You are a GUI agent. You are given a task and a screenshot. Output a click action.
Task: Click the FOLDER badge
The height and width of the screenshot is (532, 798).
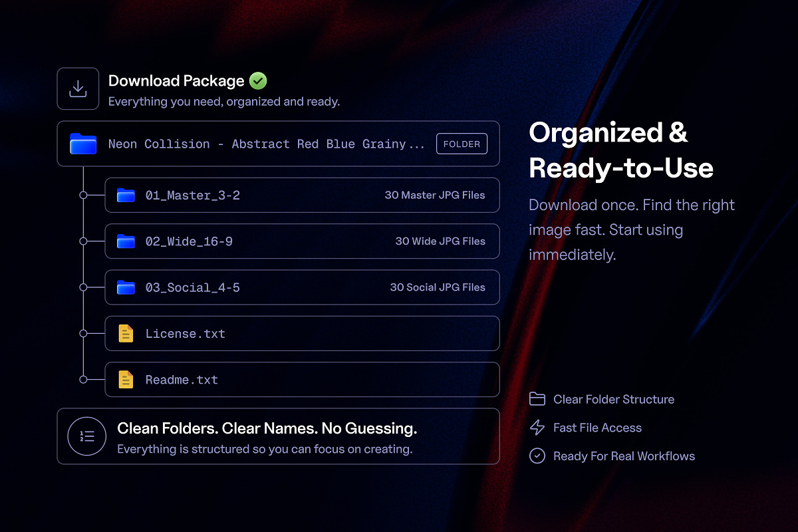click(462, 144)
